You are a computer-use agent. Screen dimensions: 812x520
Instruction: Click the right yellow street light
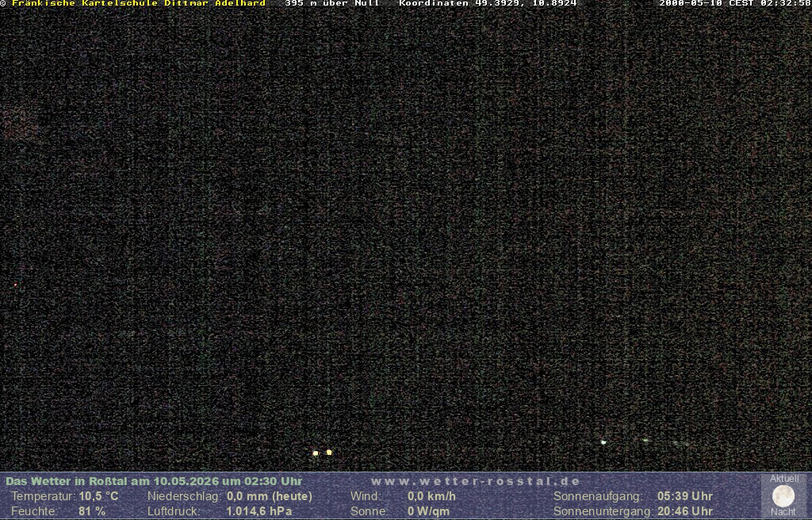[x=329, y=452]
